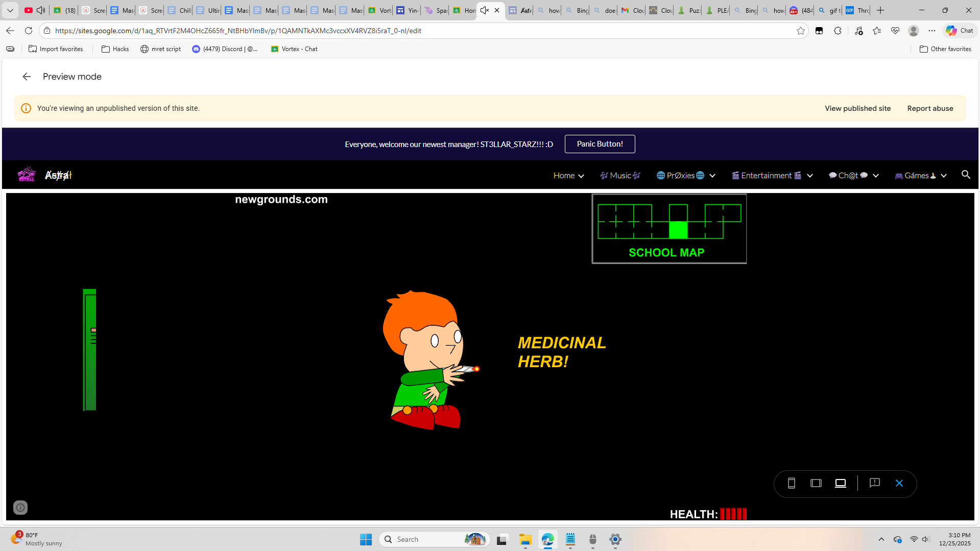Open File Explorer from taskbar
Screen dimensions: 980x551
coord(525,539)
